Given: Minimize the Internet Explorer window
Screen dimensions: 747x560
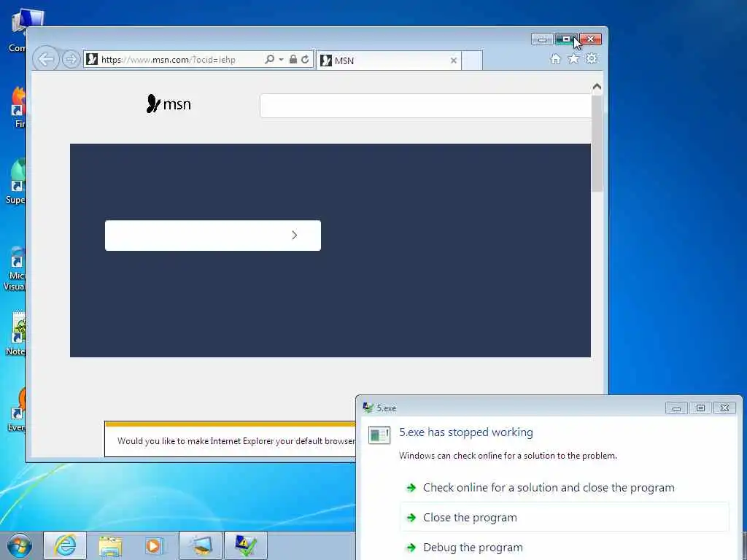Looking at the screenshot, I should (542, 39).
